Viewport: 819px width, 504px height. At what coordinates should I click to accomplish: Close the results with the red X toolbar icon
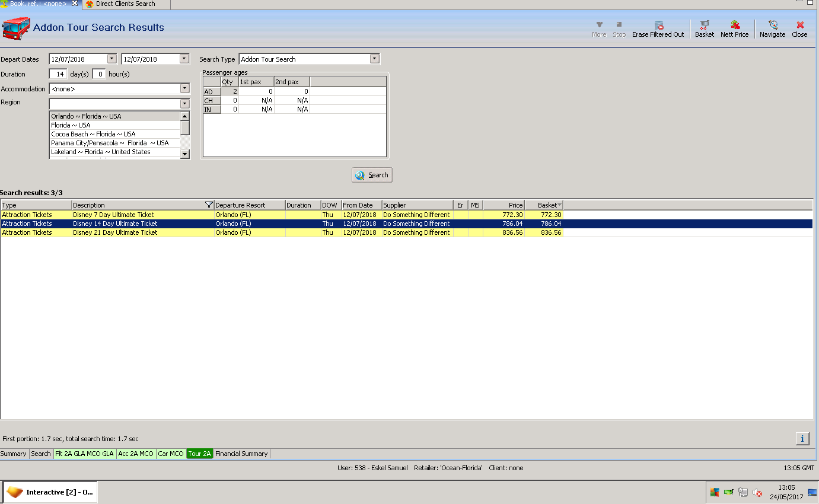click(x=800, y=25)
